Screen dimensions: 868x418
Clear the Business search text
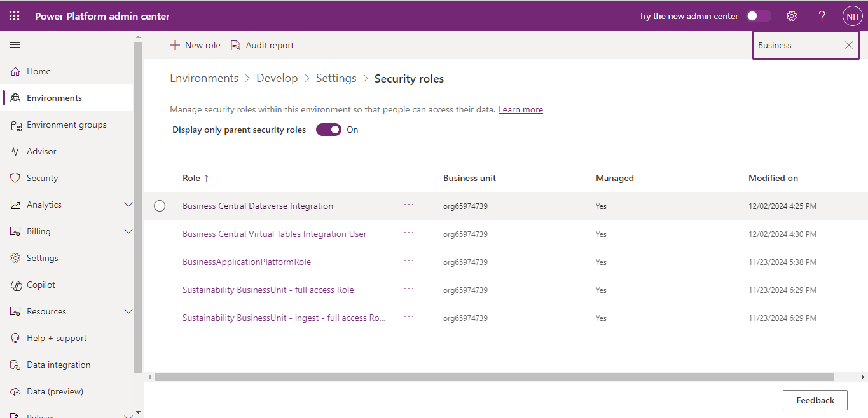coord(849,45)
